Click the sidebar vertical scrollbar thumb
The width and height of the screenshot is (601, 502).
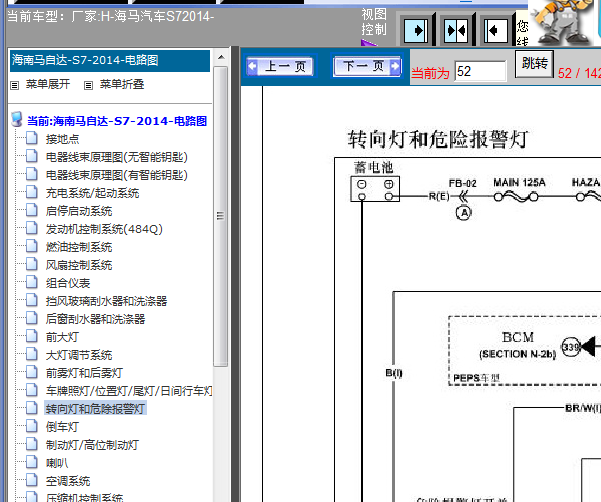(221, 217)
